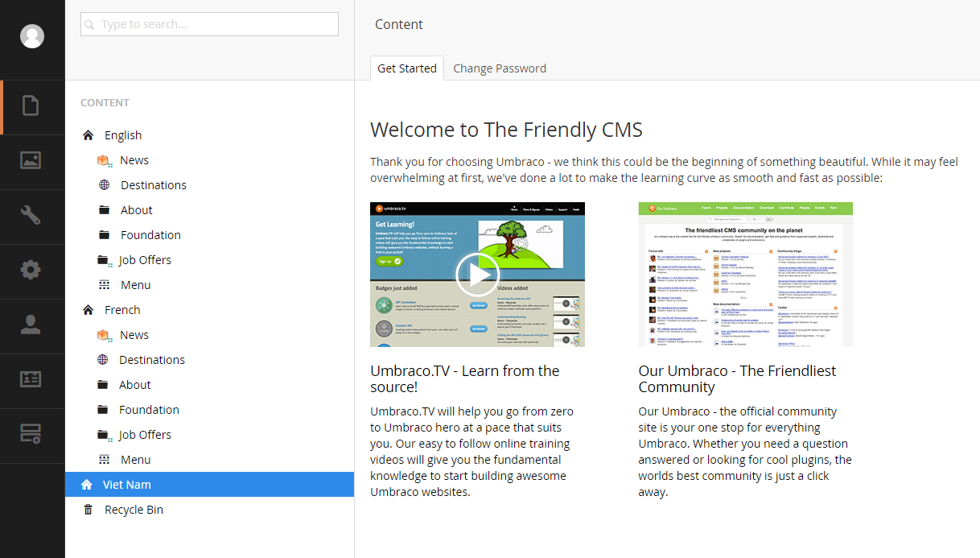Click the Content page title

click(x=399, y=24)
